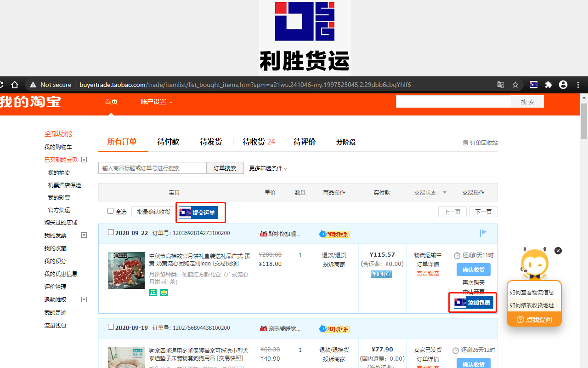Bookmark this page with the star icon

click(x=515, y=85)
